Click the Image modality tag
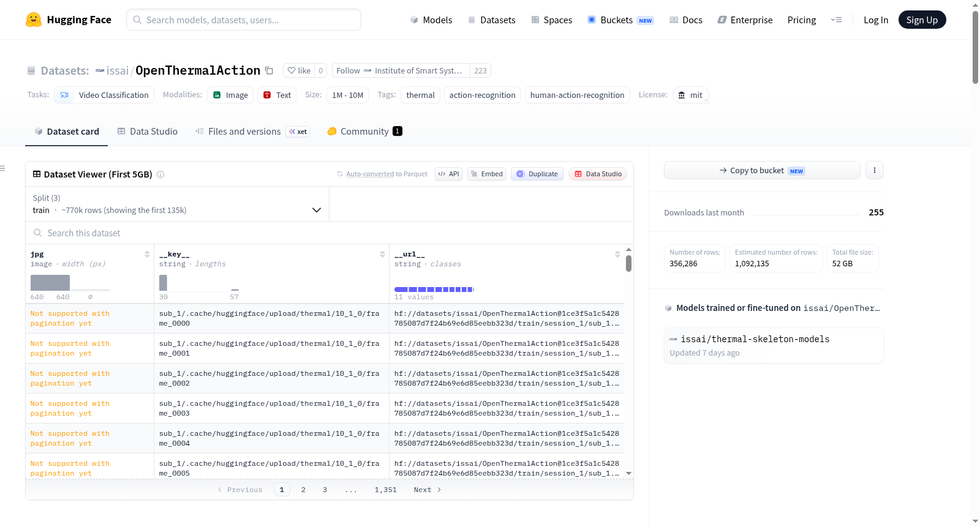The image size is (980, 527). tap(230, 95)
